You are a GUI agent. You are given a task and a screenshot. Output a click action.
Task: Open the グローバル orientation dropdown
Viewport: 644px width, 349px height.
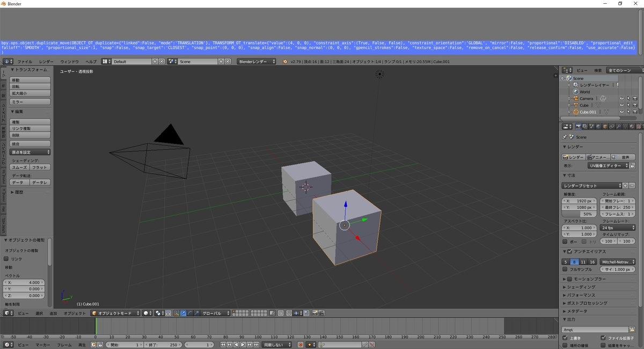point(216,313)
